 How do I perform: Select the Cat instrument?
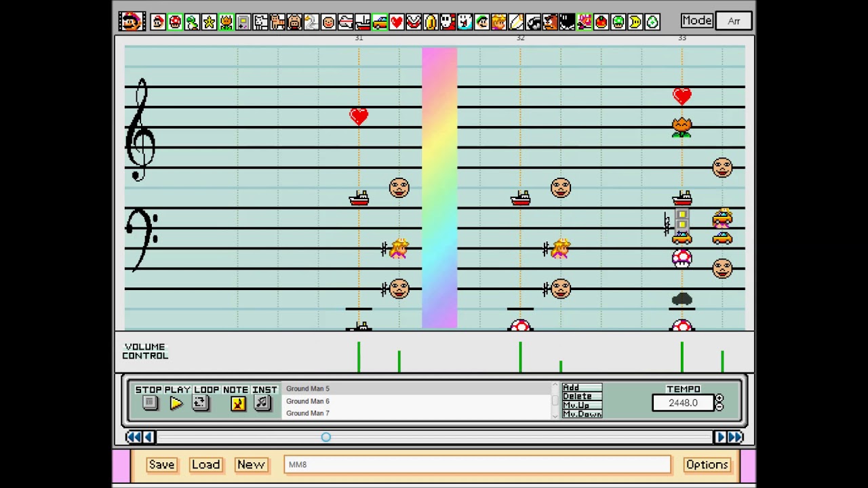tap(277, 22)
